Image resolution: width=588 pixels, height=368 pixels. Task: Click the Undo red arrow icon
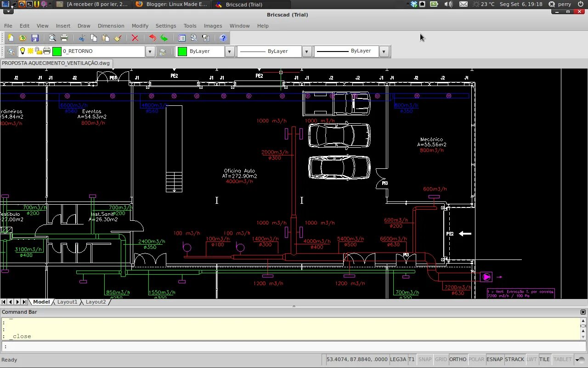[153, 38]
